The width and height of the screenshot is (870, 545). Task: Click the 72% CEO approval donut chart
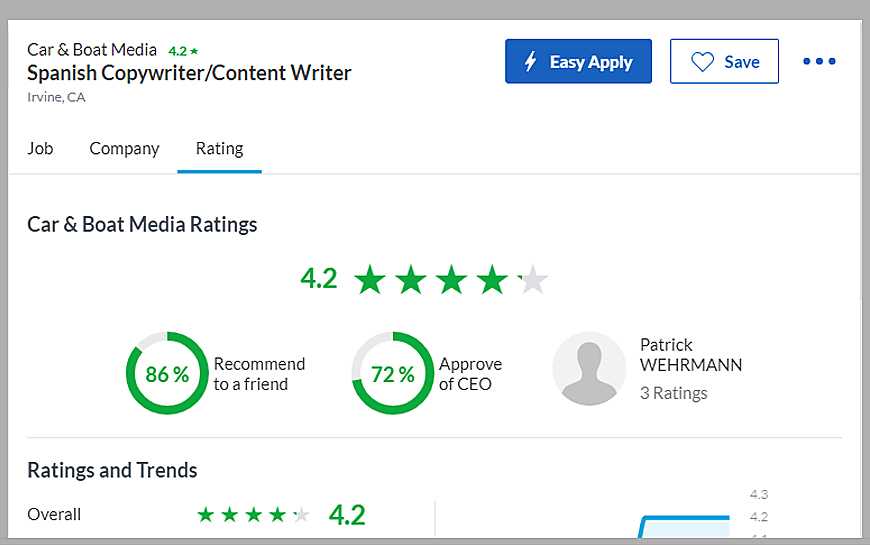[392, 373]
